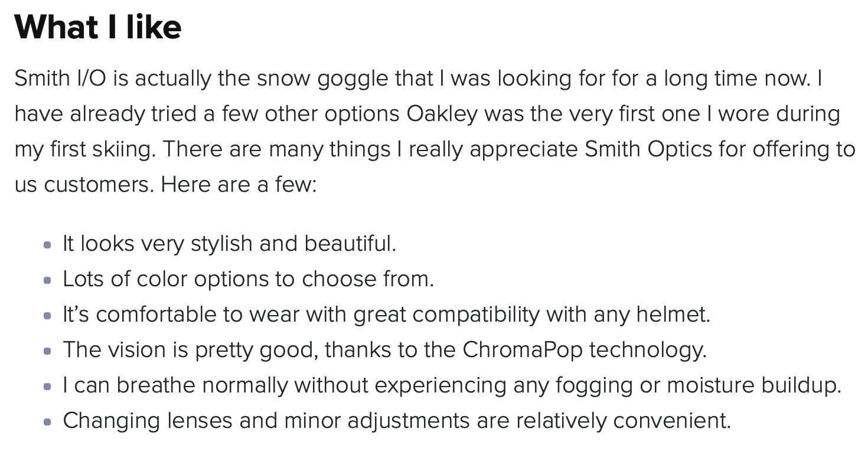This screenshot has height=458, width=868.
Task: Click the "Smith Optics" text in the paragraph
Action: 648,149
